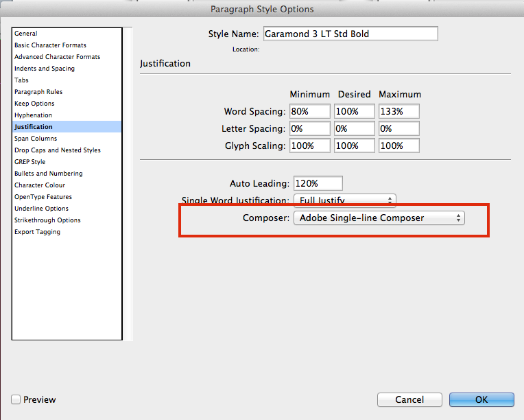This screenshot has height=420, width=524.
Task: Select the Justification category
Action: click(67, 127)
